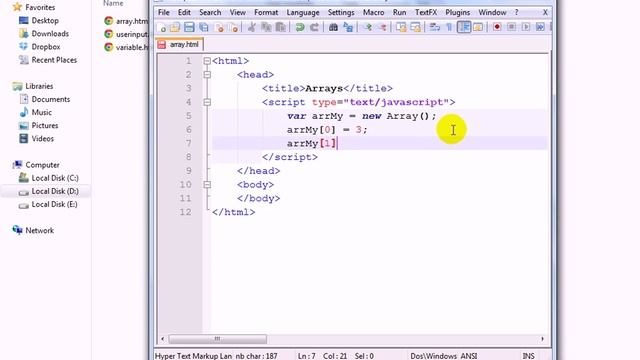
Task: Toggle Word Wrap toolbar icon
Action: pos(435,27)
